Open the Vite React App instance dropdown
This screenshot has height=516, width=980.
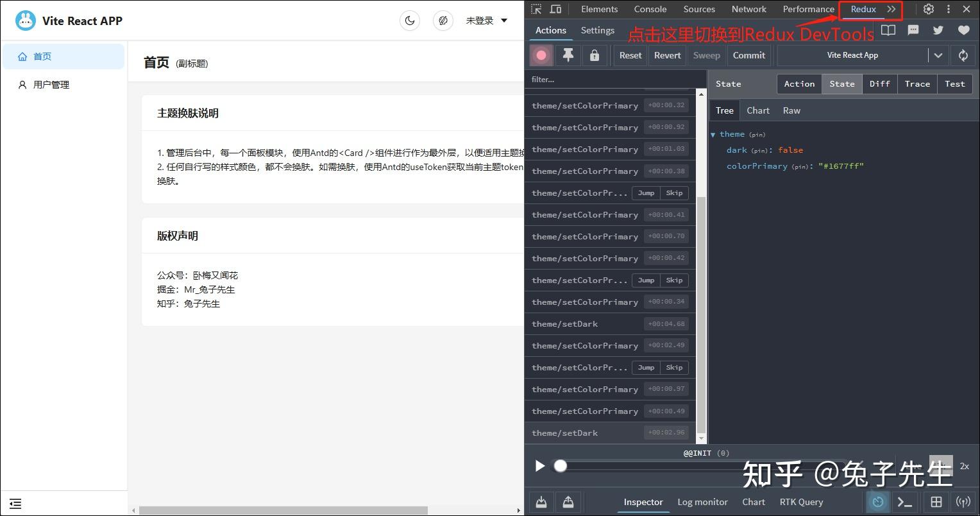click(938, 55)
